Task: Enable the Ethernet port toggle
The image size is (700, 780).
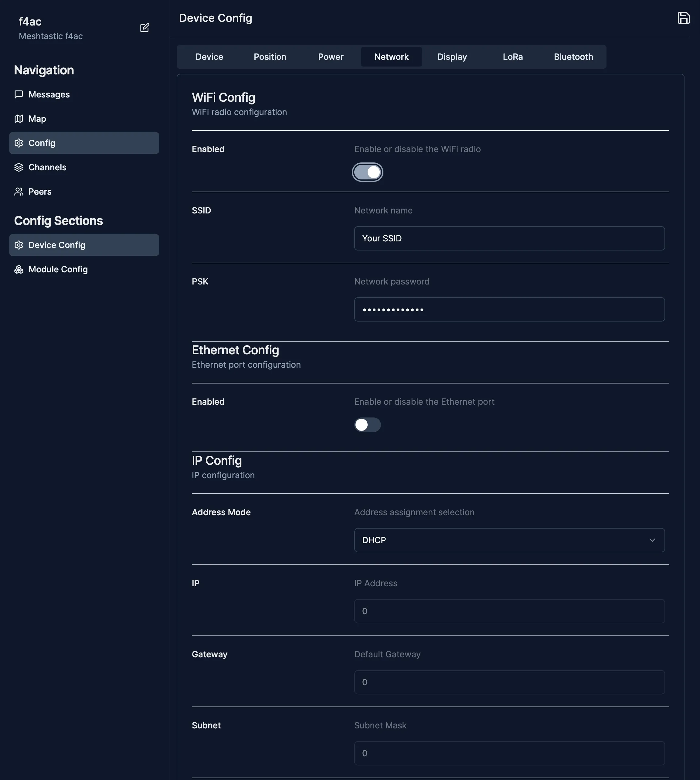Action: [367, 425]
